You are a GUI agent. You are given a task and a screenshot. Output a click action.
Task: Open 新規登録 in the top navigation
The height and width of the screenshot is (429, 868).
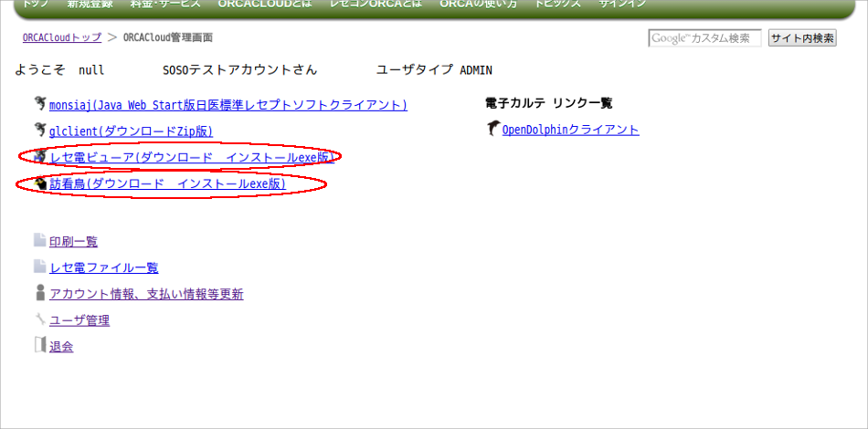(90, 4)
